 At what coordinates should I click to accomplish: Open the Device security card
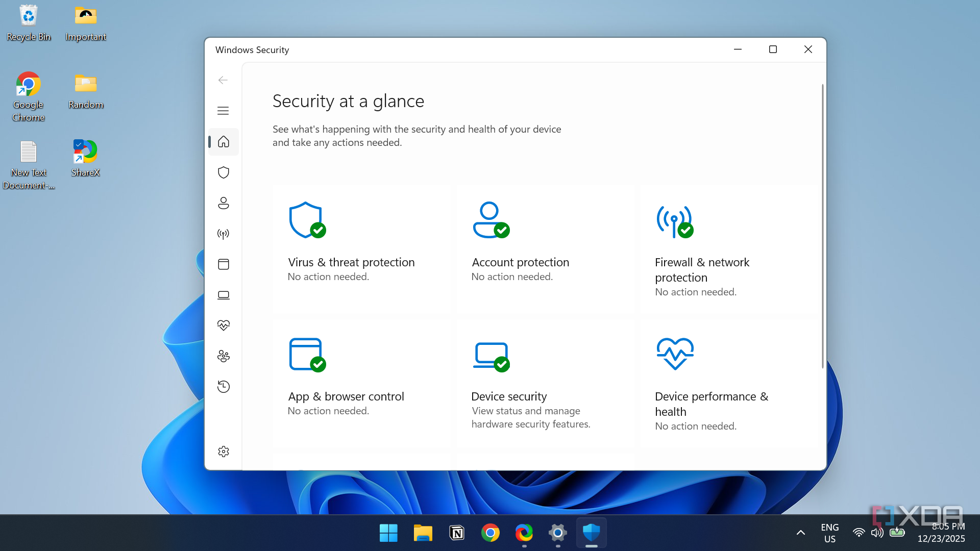[546, 384]
